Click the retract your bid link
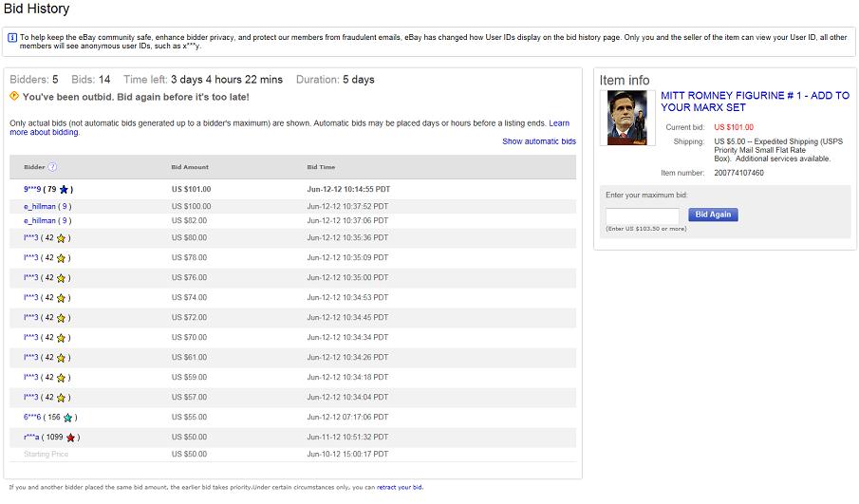859x504 pixels. point(400,487)
